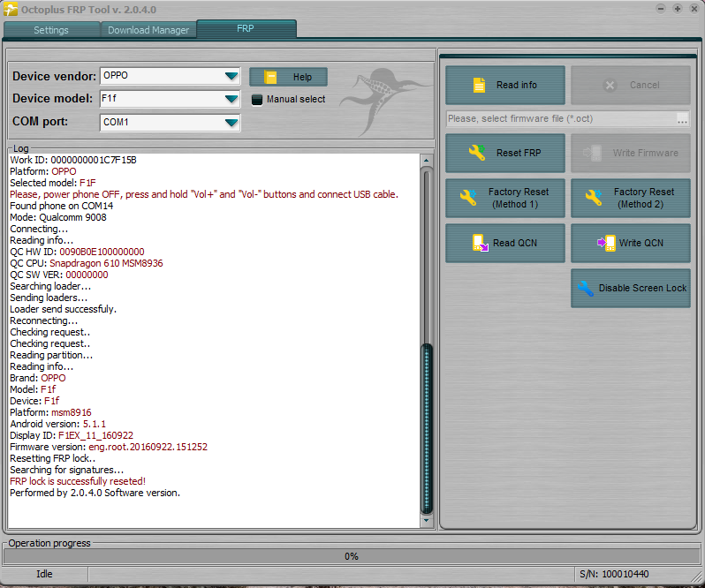Click the 'Android version: 5.1.1' log line
705x588 pixels.
[58, 424]
